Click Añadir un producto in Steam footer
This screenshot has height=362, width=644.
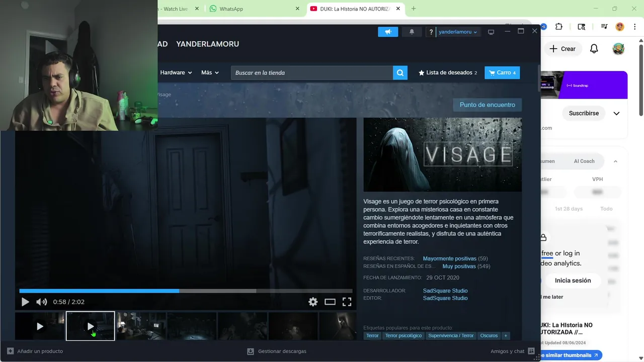(35, 351)
